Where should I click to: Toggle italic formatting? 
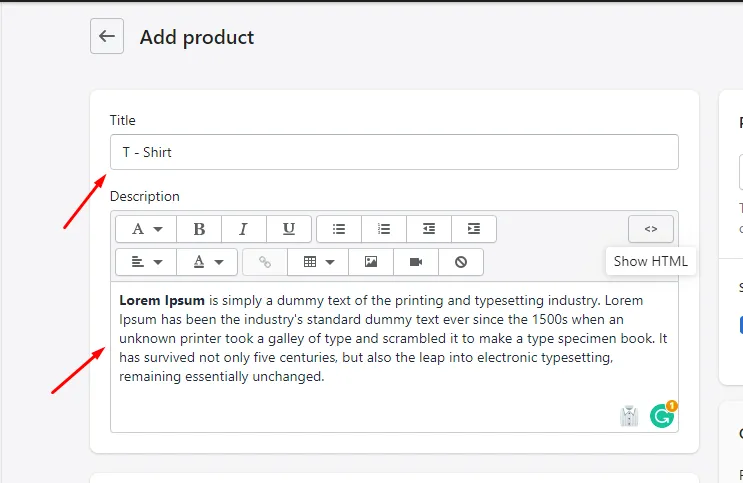[244, 229]
